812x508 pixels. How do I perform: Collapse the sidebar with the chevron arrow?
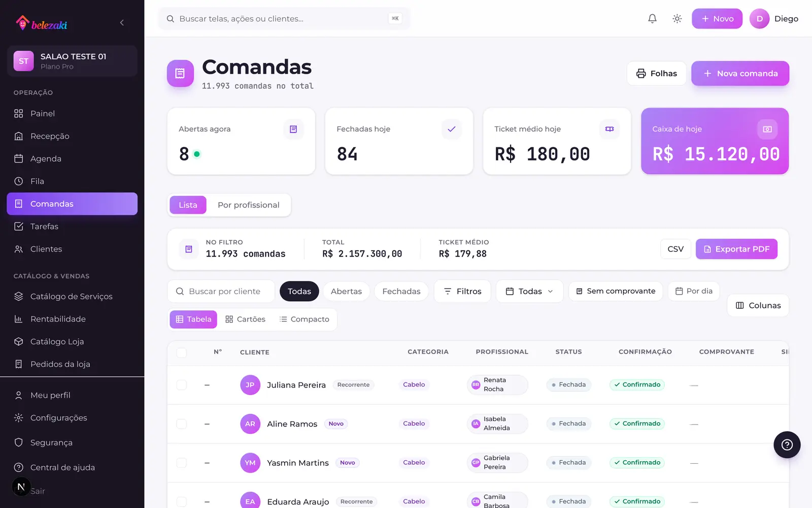(122, 22)
